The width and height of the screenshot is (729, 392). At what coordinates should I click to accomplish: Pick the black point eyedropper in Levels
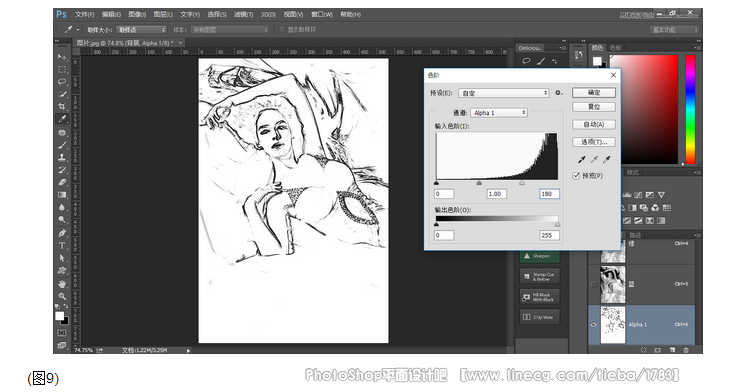(581, 159)
